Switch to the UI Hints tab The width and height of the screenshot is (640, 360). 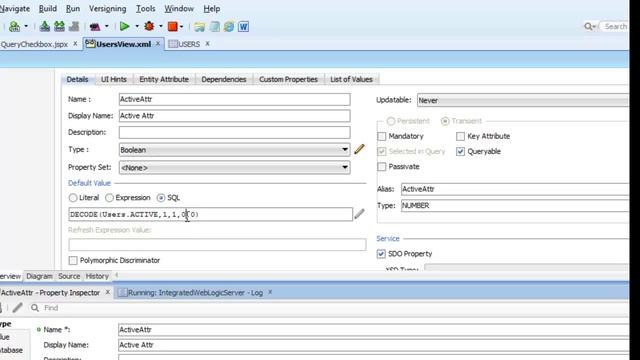[x=114, y=79]
